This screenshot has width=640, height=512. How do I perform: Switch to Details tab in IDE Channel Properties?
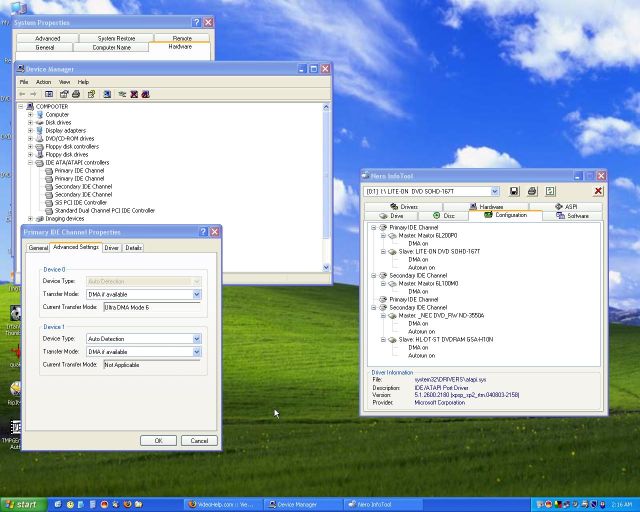[133, 248]
